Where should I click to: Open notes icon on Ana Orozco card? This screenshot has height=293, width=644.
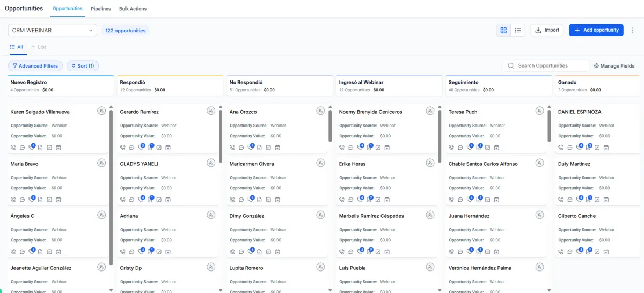pyautogui.click(x=259, y=148)
